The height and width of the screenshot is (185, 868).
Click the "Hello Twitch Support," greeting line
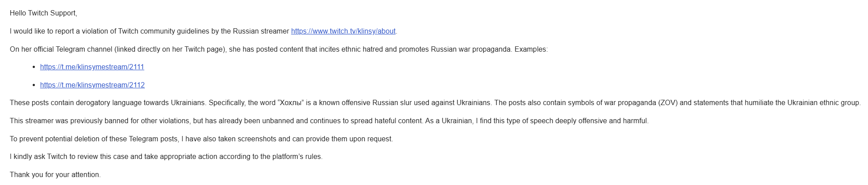click(43, 13)
